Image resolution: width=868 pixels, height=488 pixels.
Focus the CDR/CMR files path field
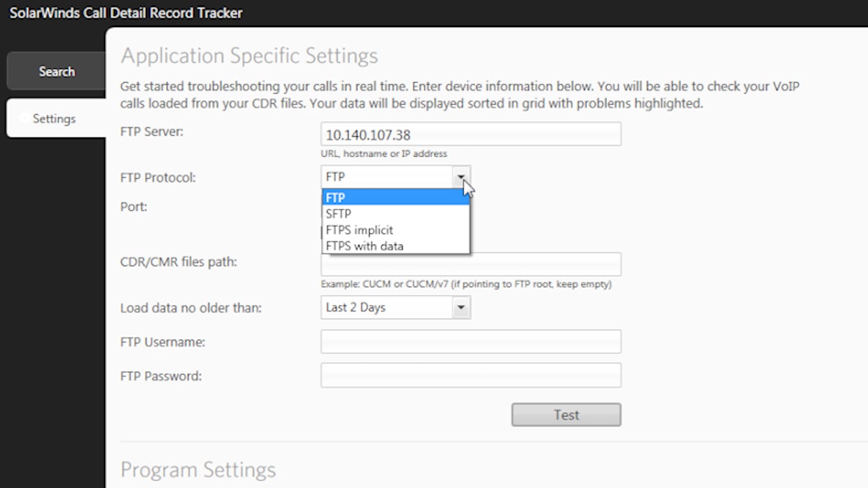click(471, 264)
